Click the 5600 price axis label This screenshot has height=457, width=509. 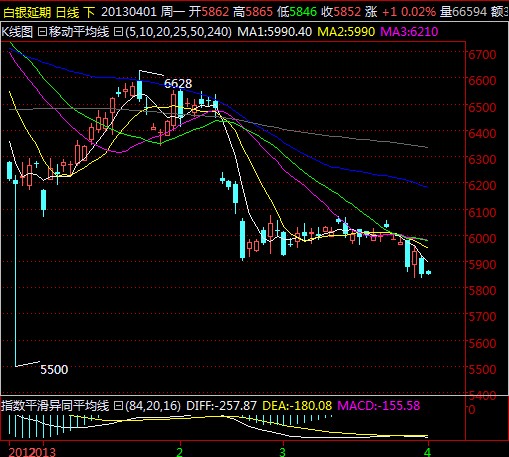pyautogui.click(x=482, y=343)
